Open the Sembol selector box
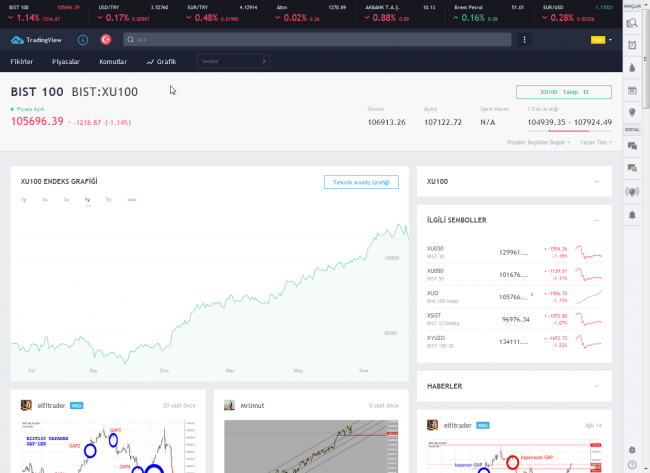Screen dimensions: 650x473 pyautogui.click(x=233, y=61)
